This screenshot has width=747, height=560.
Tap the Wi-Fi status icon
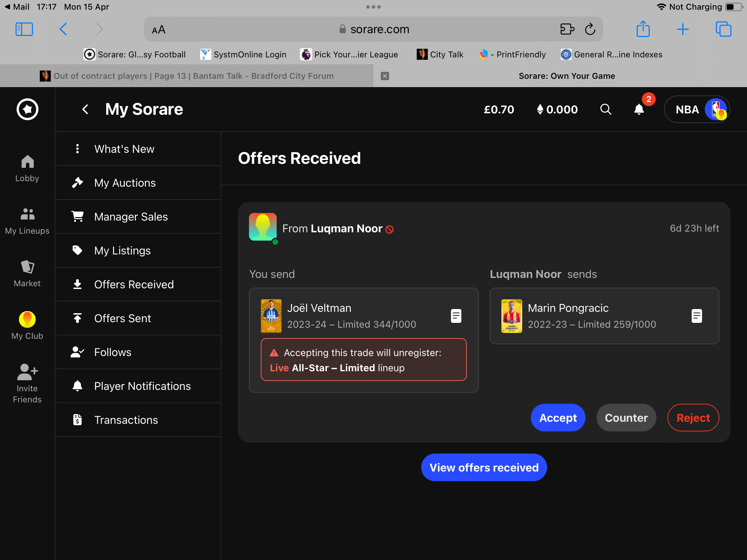pos(661,7)
